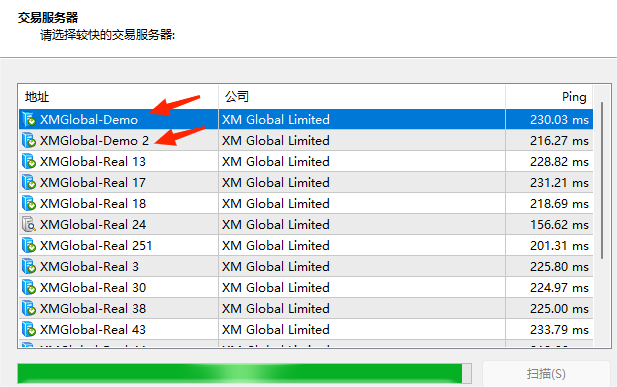Select XMGlobal-Real 18 in the list

coord(306,203)
